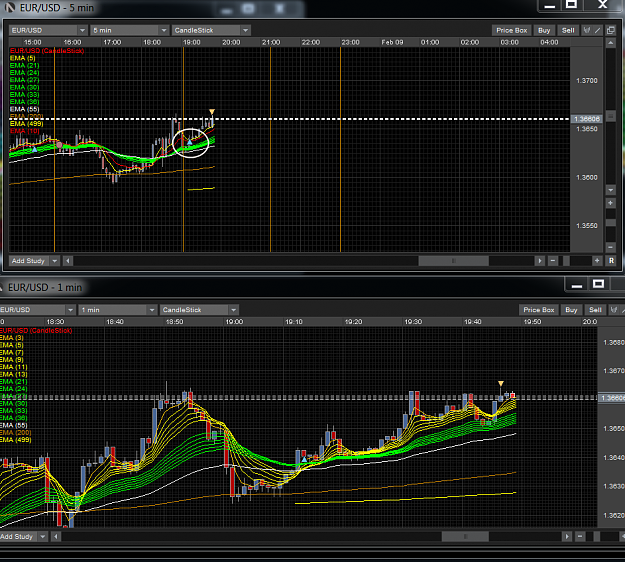Image resolution: width=625 pixels, height=562 pixels.
Task: Click the vertical zoom slider handle in 5 min chart
Action: coord(610,222)
